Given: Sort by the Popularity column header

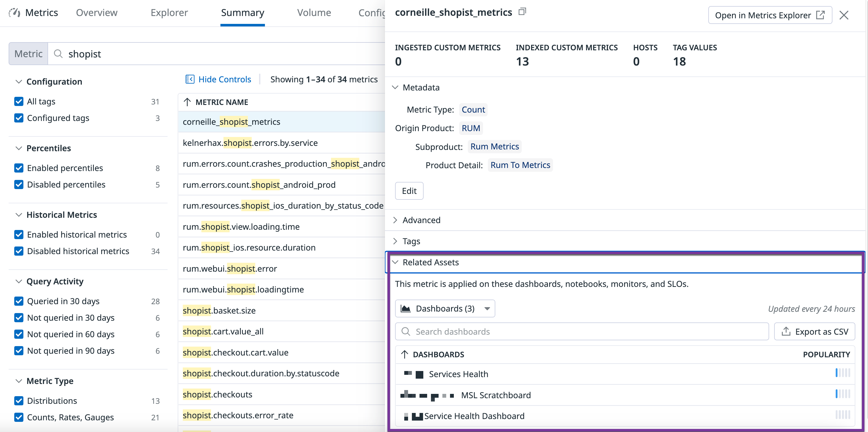Looking at the screenshot, I should [x=826, y=354].
